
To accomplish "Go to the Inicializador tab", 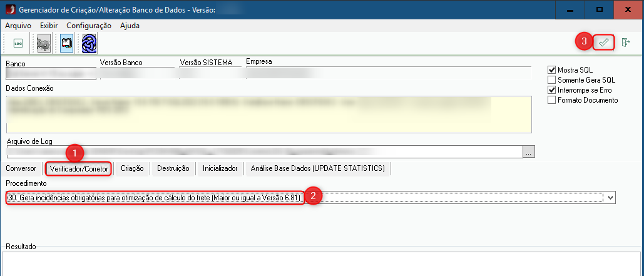I will tap(220, 168).
